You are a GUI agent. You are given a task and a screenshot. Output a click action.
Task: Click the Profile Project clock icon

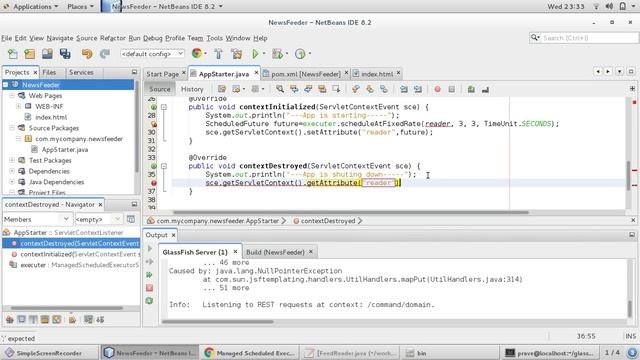300,54
